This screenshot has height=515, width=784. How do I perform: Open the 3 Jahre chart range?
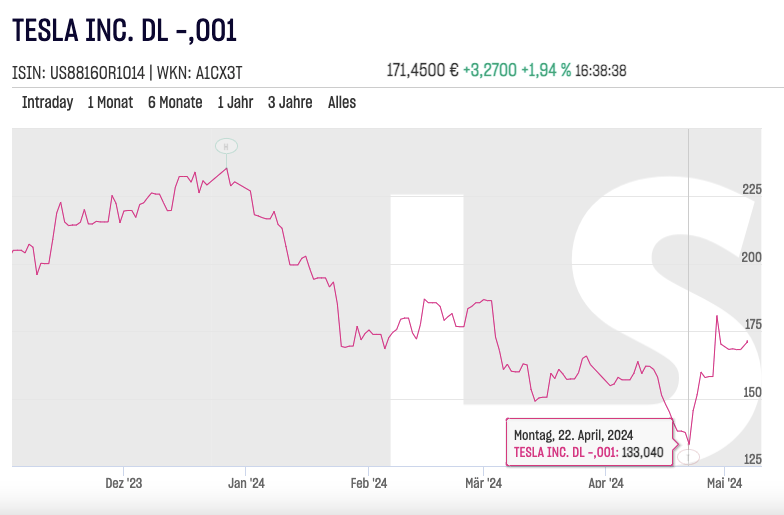[290, 102]
